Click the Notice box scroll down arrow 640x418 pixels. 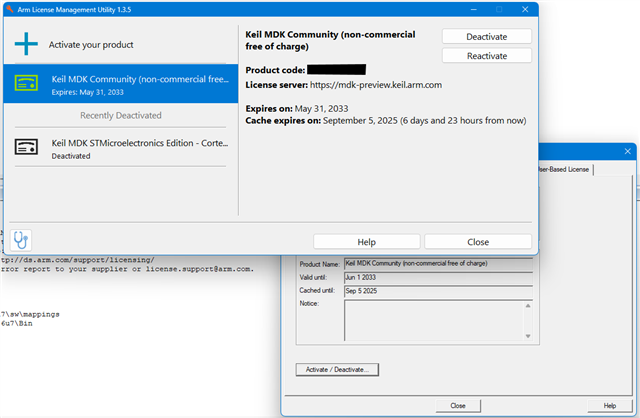click(x=528, y=336)
